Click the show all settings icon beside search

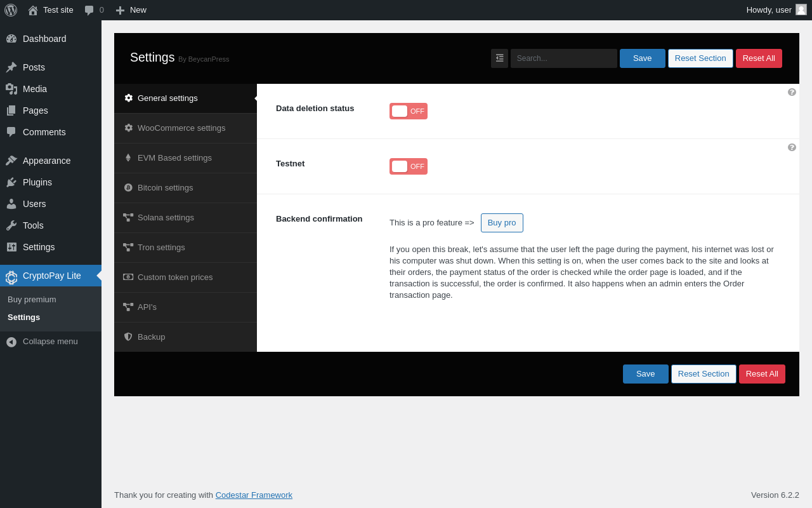pyautogui.click(x=500, y=58)
